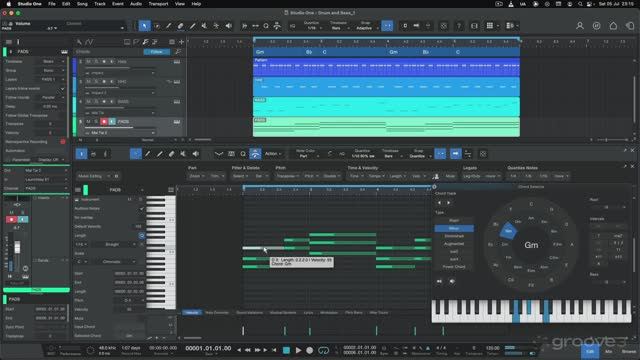Go to next chord arrow in Chord Selector
This screenshot has width=640, height=360.
449,202
